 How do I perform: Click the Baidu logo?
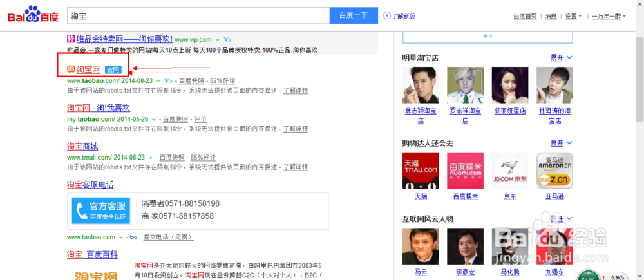click(x=33, y=15)
